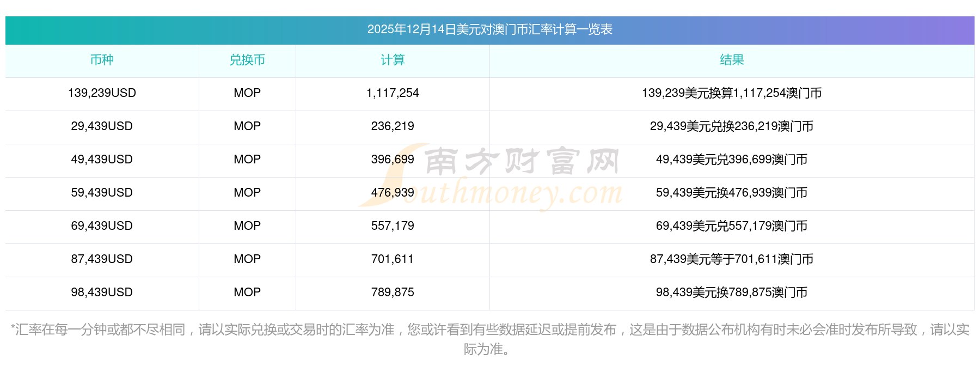Click the 兑换币 column header
The image size is (980, 366).
click(x=247, y=60)
